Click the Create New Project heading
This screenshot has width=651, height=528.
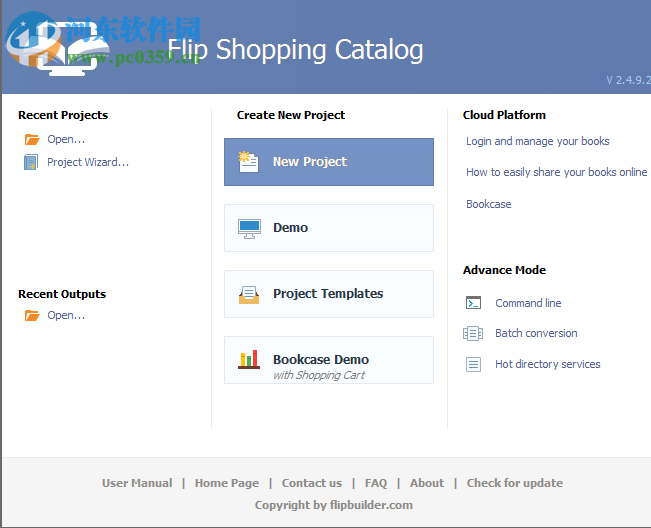[291, 115]
